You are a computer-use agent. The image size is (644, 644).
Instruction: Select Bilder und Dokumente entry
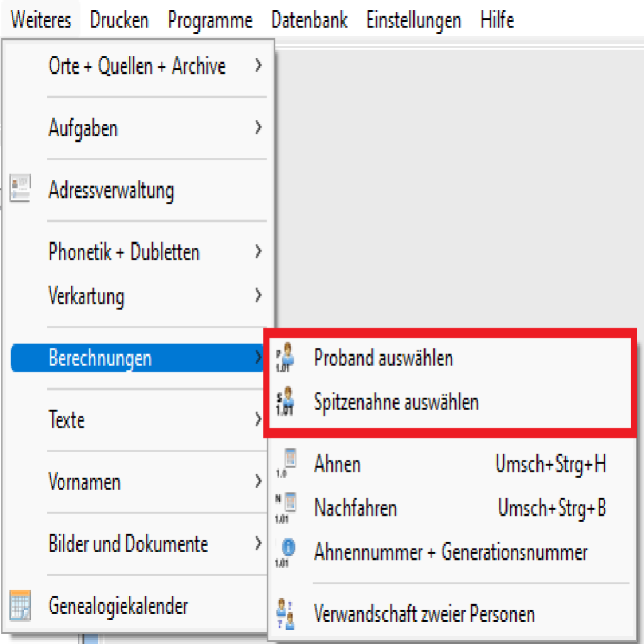click(128, 544)
